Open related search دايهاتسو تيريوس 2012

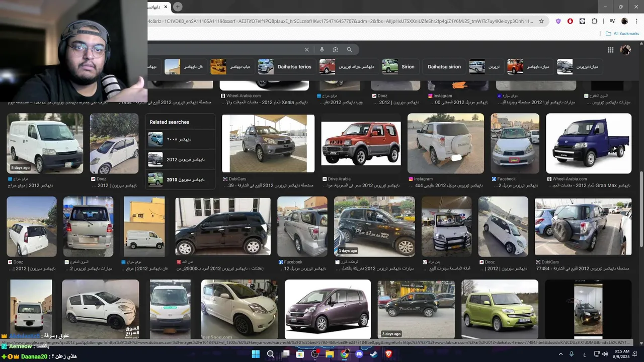pyautogui.click(x=180, y=159)
